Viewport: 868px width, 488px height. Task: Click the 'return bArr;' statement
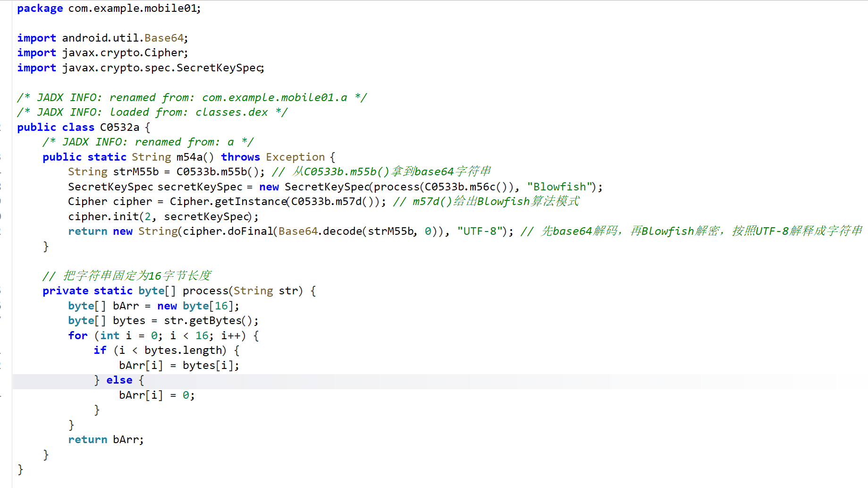[106, 439]
